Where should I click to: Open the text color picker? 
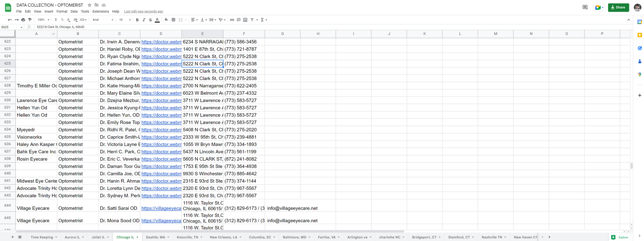pos(157,20)
